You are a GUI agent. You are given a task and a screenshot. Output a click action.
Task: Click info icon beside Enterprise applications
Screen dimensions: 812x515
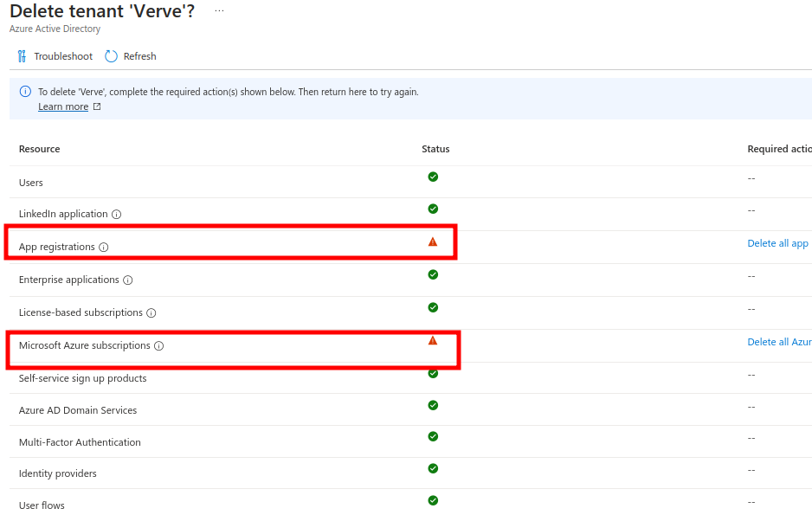coord(128,280)
